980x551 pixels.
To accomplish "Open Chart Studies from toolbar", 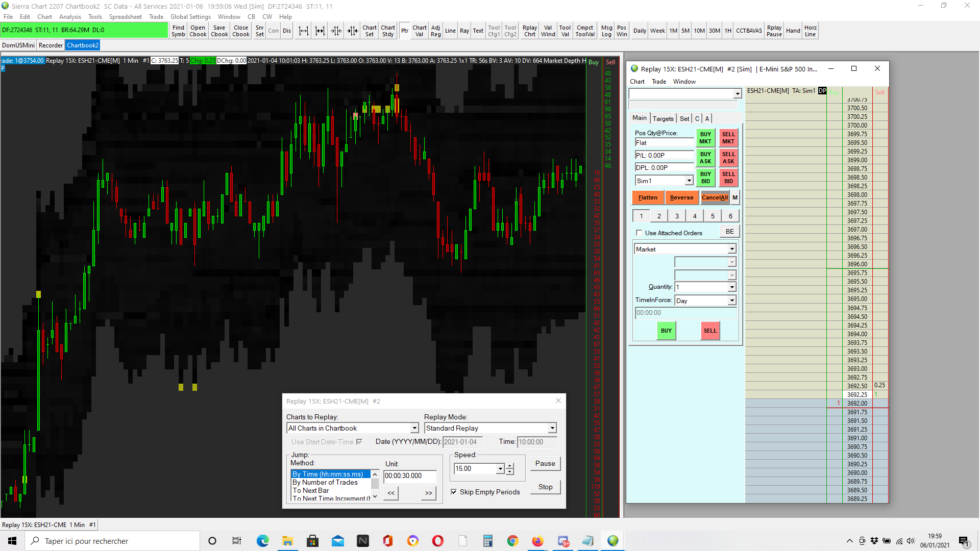I will pyautogui.click(x=387, y=31).
